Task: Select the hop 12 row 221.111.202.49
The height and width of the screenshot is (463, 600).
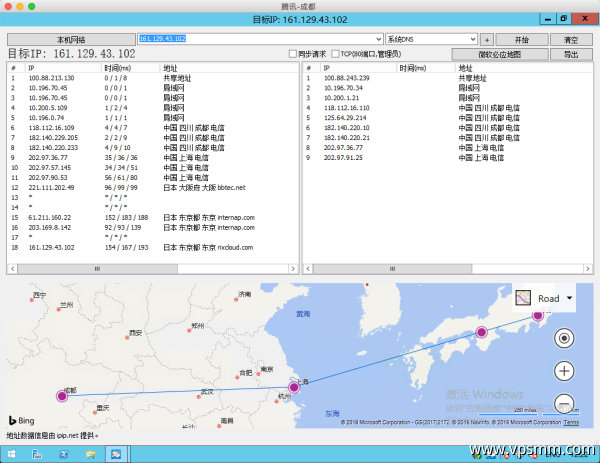Action: [153, 187]
